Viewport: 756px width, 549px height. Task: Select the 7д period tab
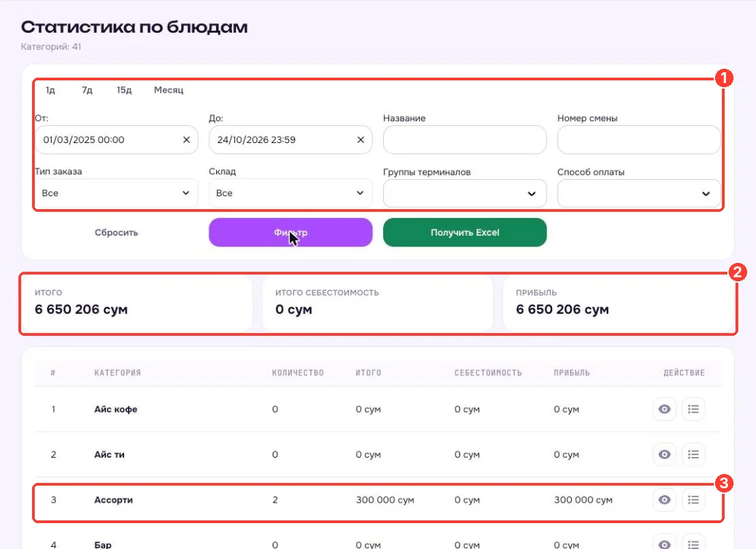[x=87, y=90]
